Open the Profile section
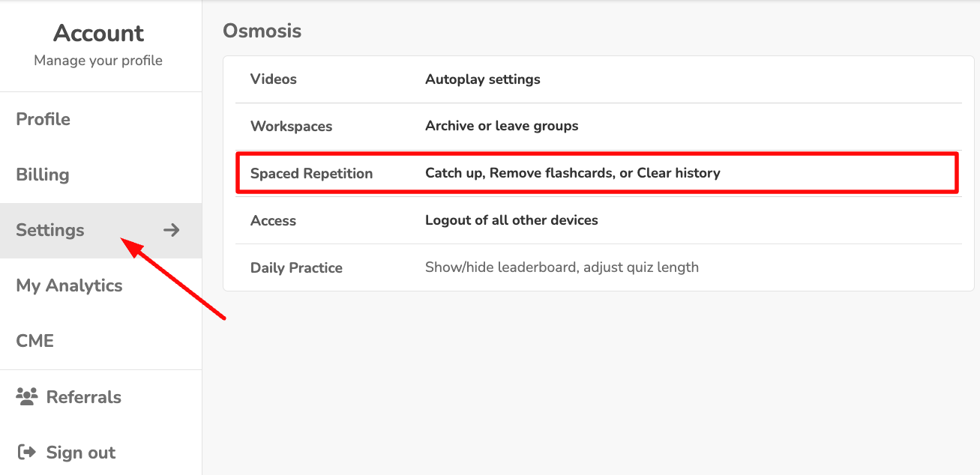980x475 pixels. point(43,119)
